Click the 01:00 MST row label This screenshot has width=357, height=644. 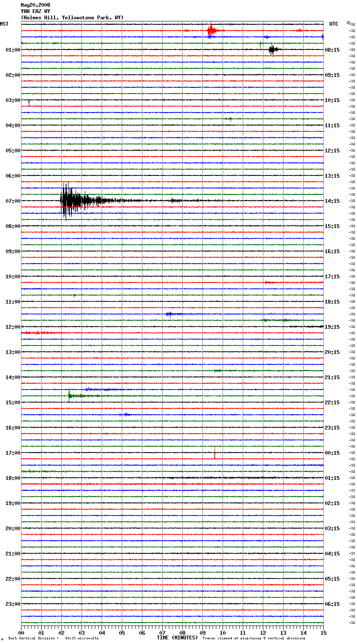[x=13, y=50]
